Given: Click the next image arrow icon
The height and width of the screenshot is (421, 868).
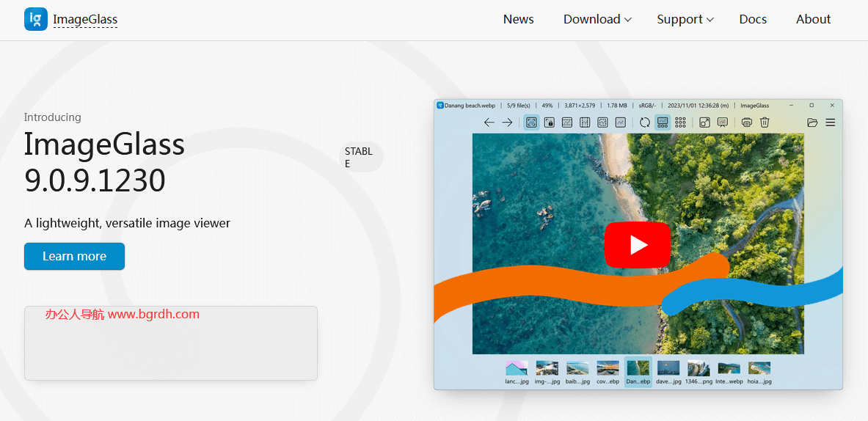Looking at the screenshot, I should coord(507,122).
